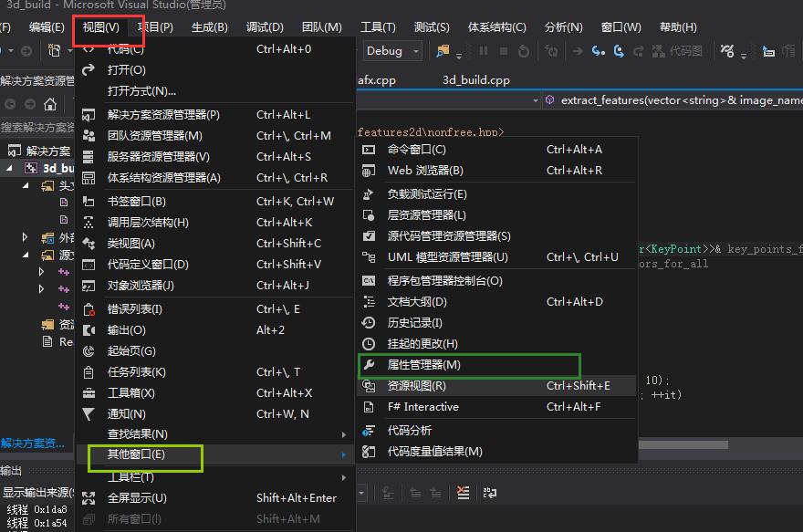Select 属性管理器(M) in the submenu

pos(496,365)
